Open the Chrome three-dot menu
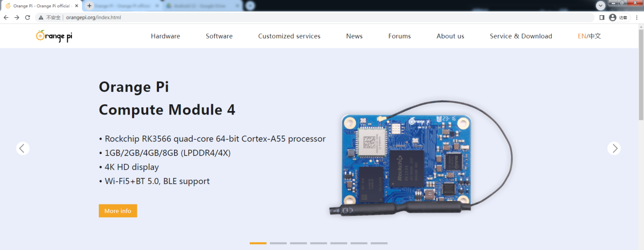The width and height of the screenshot is (644, 250). (637, 17)
